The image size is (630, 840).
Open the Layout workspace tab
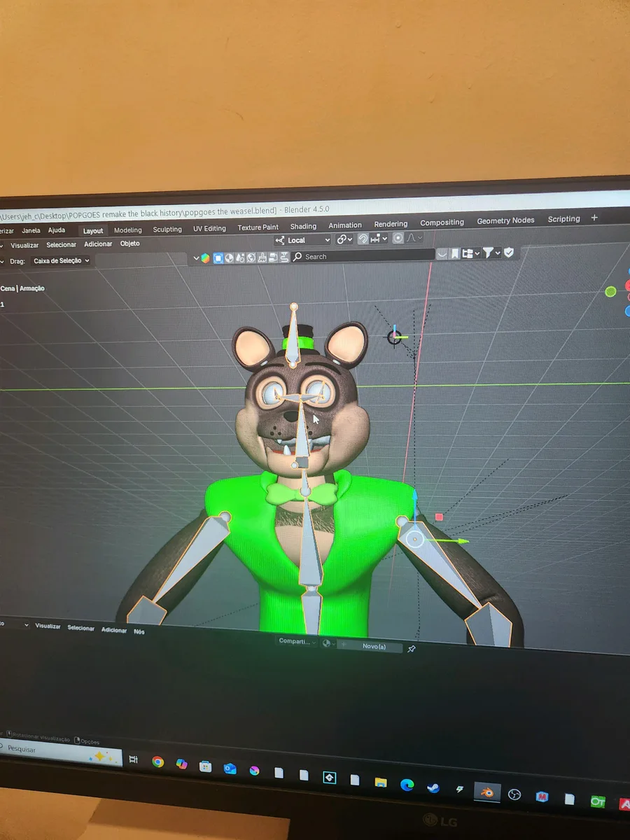pos(92,230)
